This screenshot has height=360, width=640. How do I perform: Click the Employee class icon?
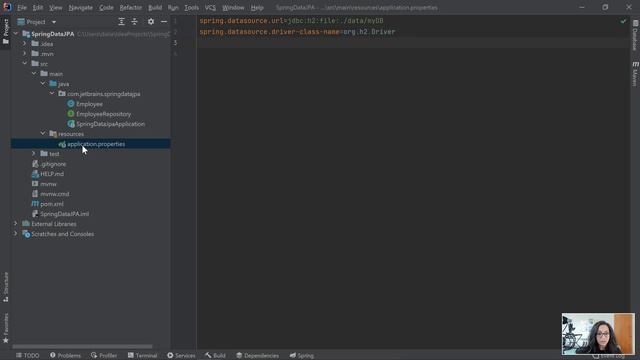[71, 104]
